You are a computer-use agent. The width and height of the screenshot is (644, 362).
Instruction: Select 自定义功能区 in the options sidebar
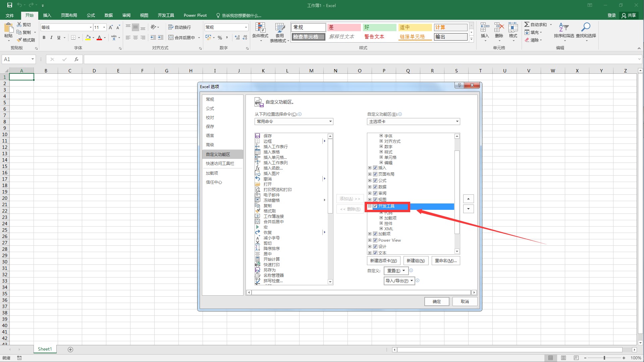218,154
